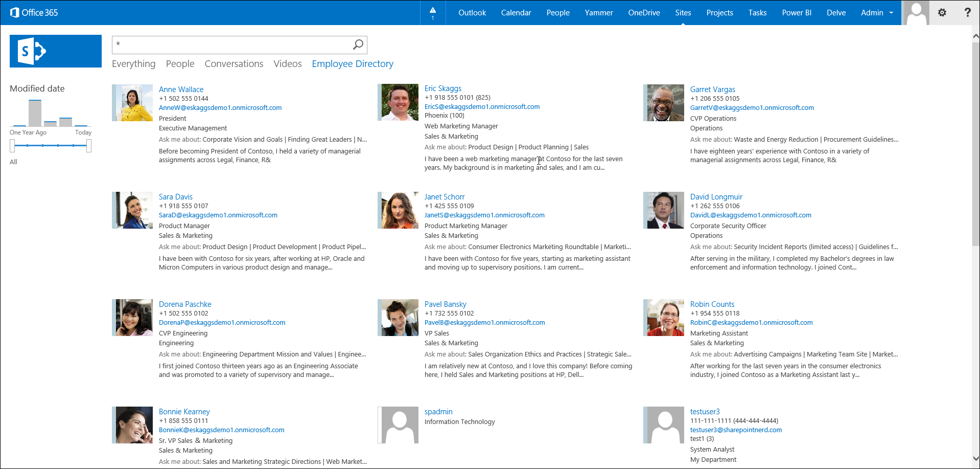Click Sara Davis's profile photo
Viewport: 980px width, 469px height.
(x=132, y=210)
